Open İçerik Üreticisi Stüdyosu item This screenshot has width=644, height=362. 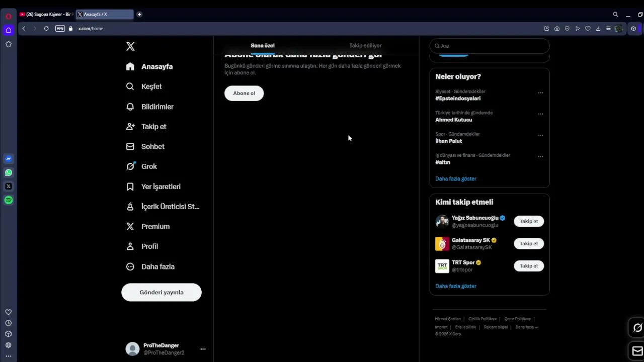163,207
